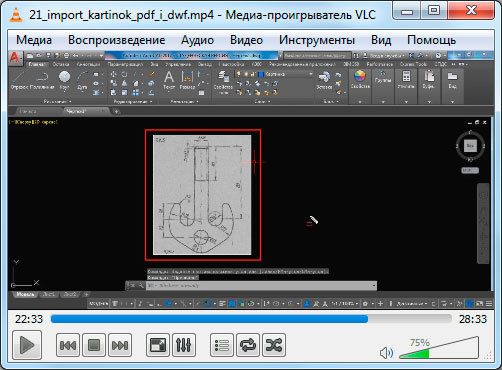Expand the Блок panel title in video
The width and height of the screenshot is (502, 370).
(331, 101)
